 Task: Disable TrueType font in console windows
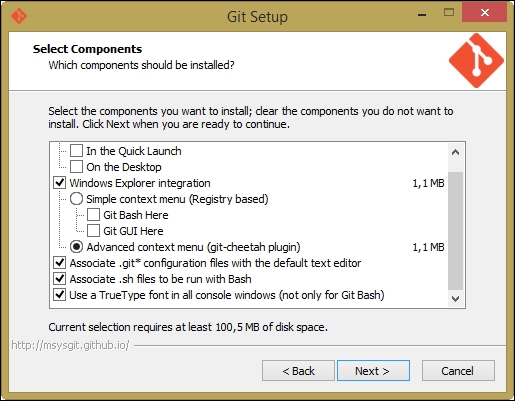coord(60,295)
